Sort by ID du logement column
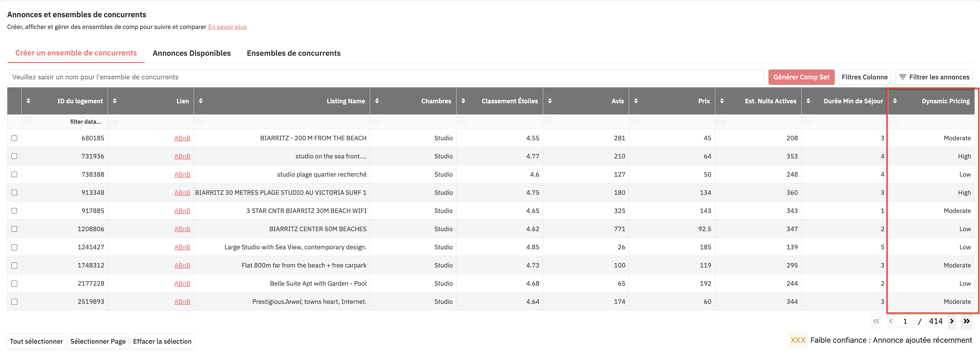Image resolution: width=980 pixels, height=359 pixels. point(29,101)
